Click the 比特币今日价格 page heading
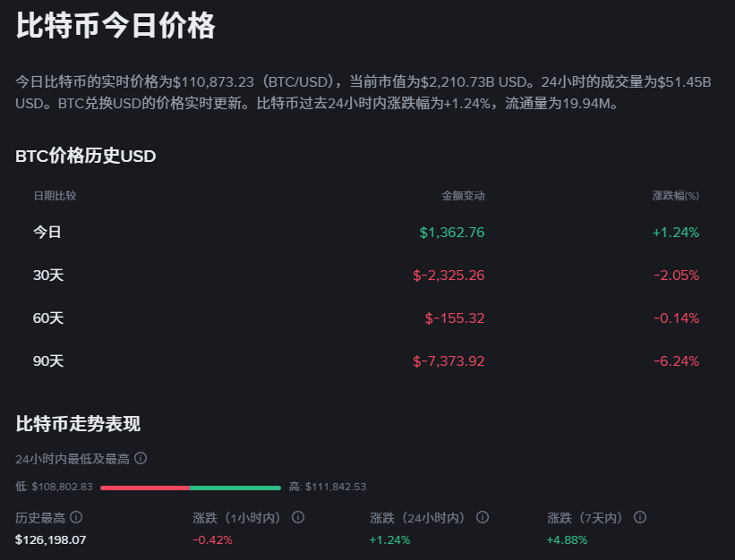735x560 pixels. tap(115, 26)
